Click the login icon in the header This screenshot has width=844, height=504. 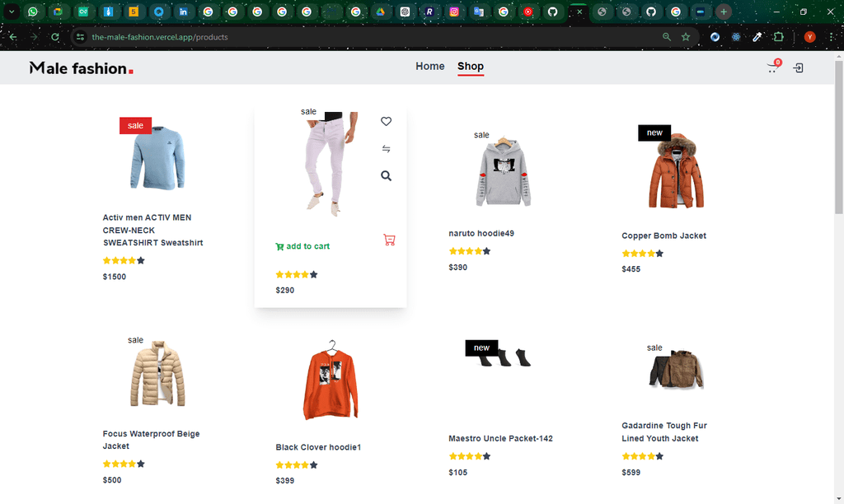pos(798,68)
